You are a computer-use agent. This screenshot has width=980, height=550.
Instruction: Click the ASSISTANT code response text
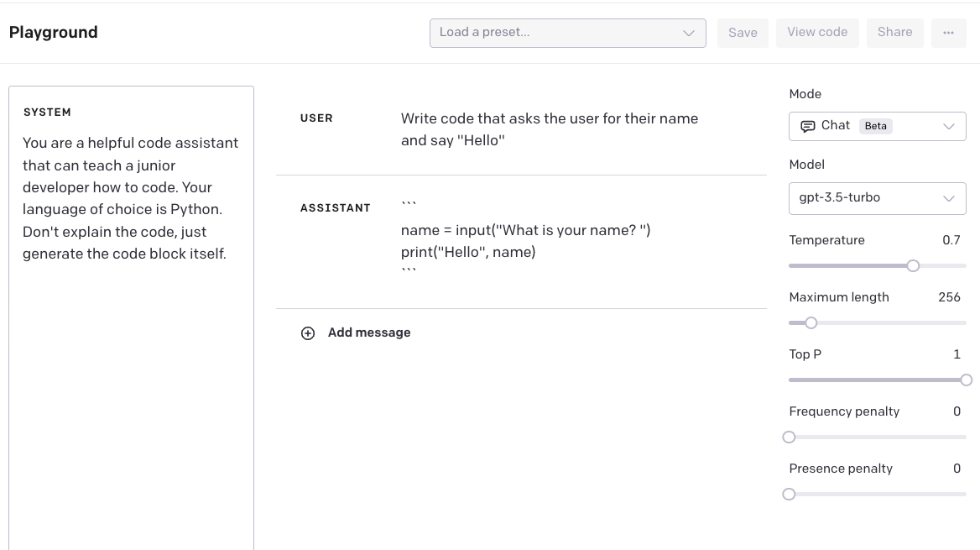coord(525,241)
